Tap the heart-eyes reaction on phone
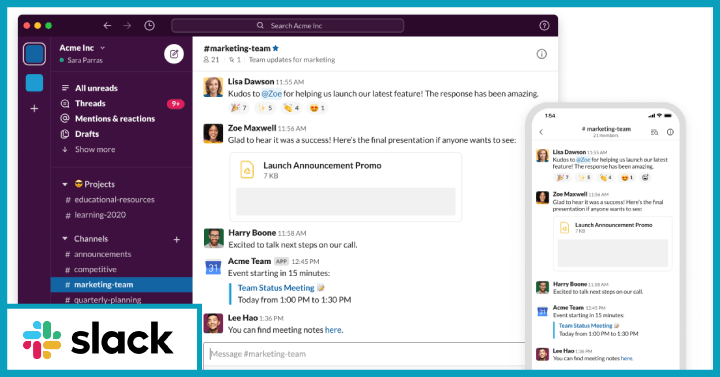 point(627,177)
